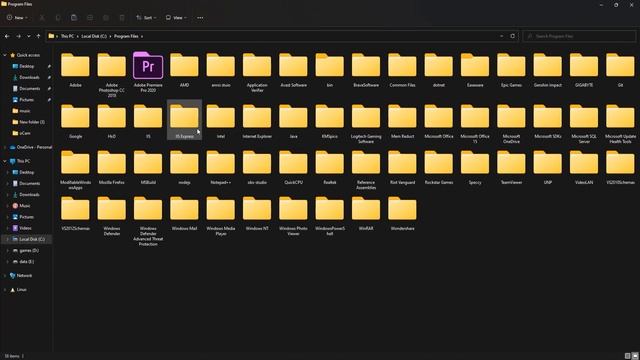Collapse the Quick access section

5,55
